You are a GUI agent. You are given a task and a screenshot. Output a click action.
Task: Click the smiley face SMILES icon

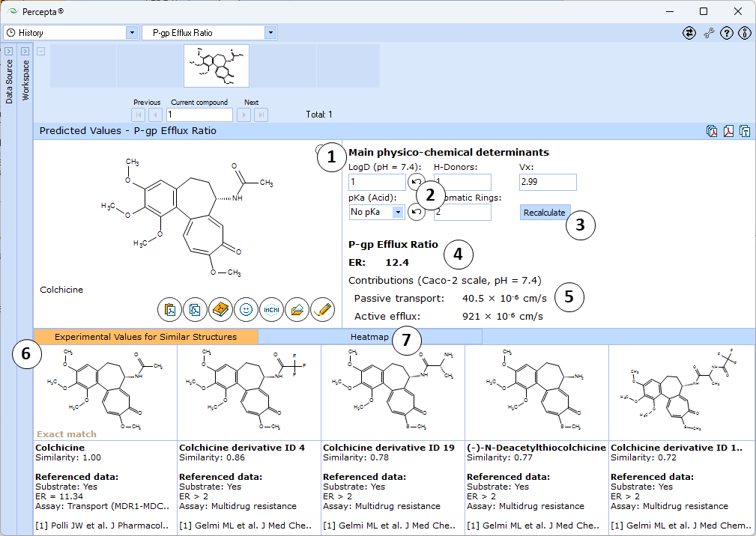(246, 310)
